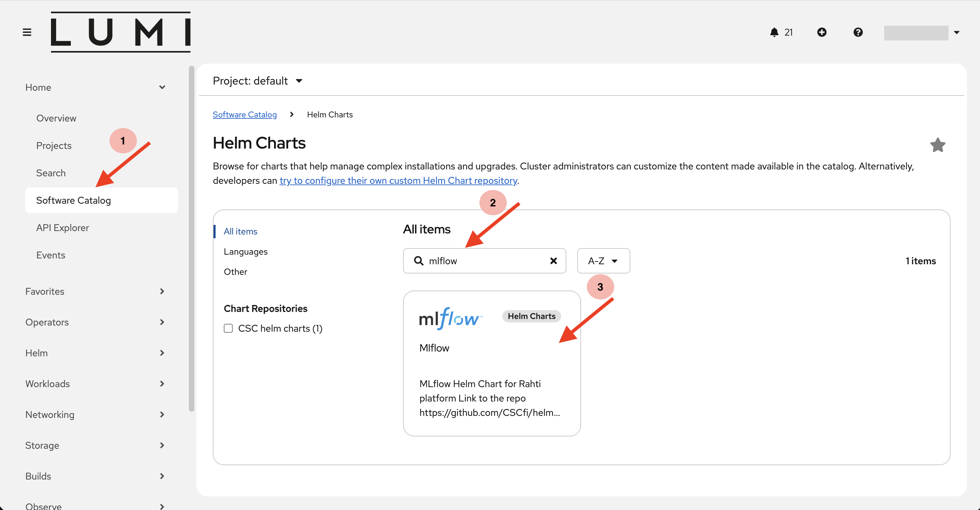Open the navigation hamburger menu
Viewport: 980px width, 510px height.
[27, 32]
